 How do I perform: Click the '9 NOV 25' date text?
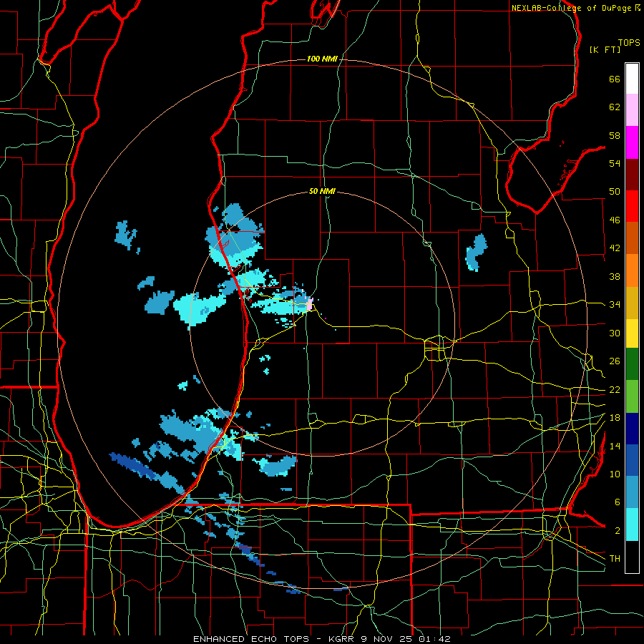tap(387, 639)
